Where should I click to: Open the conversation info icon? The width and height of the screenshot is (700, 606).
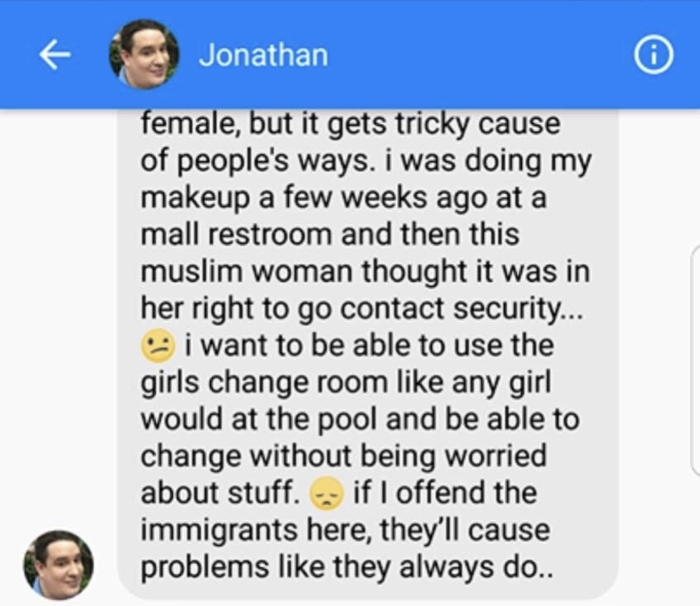click(x=653, y=55)
